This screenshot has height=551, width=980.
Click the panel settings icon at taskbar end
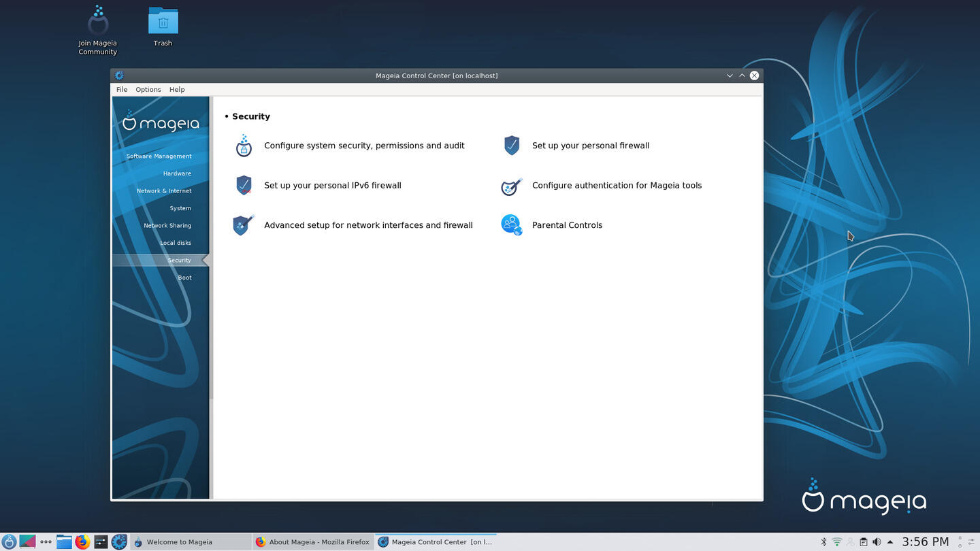pyautogui.click(x=971, y=542)
